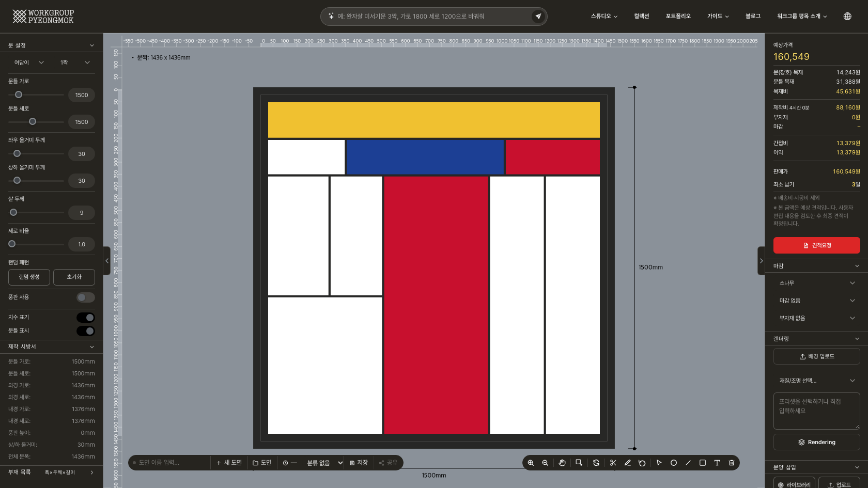Toggle the 문틀 표시 switch
The width and height of the screenshot is (868, 488).
[86, 331]
